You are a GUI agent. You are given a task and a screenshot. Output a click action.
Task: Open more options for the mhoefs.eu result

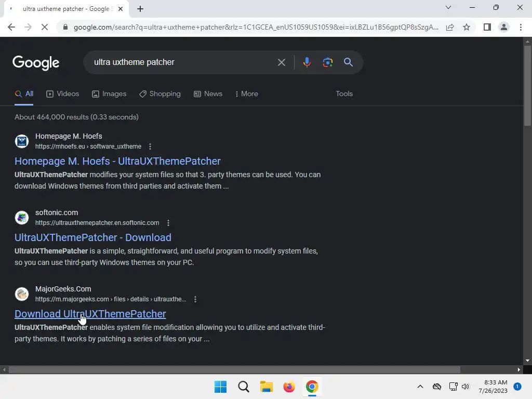tap(150, 147)
